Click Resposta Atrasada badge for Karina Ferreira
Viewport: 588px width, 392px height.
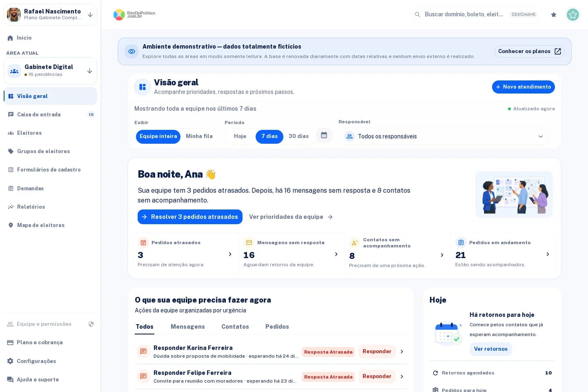(328, 352)
